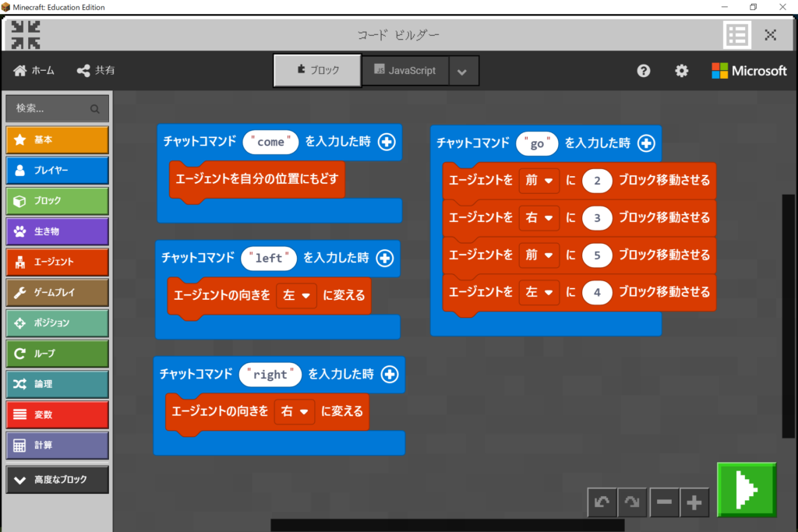Expand the 高度なブロック category
Screen dimensions: 798x532
tap(58, 480)
